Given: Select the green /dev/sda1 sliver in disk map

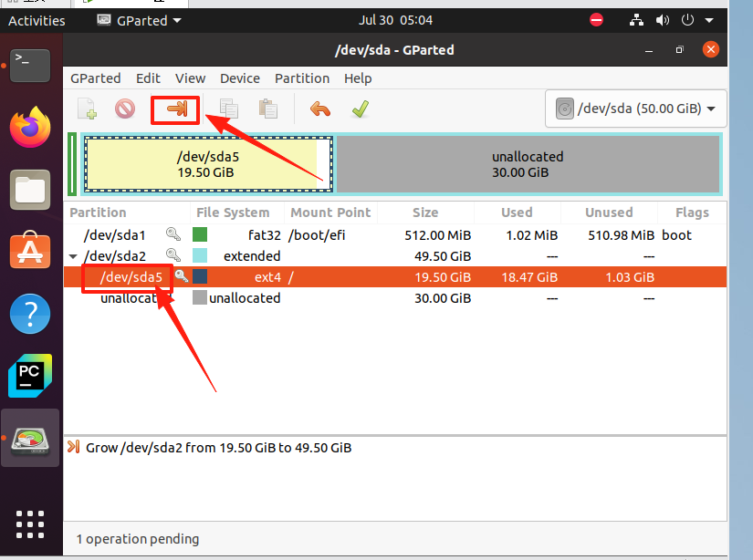Looking at the screenshot, I should pos(72,164).
